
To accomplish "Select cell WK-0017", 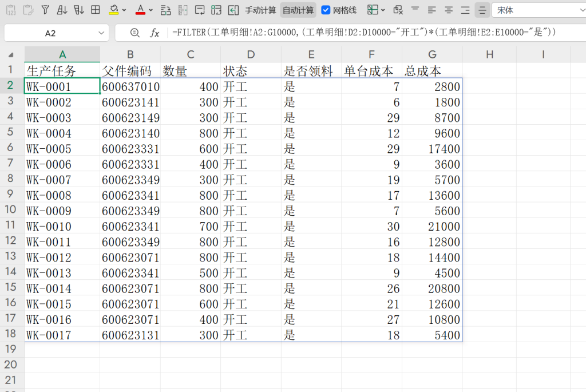I will tap(62, 334).
